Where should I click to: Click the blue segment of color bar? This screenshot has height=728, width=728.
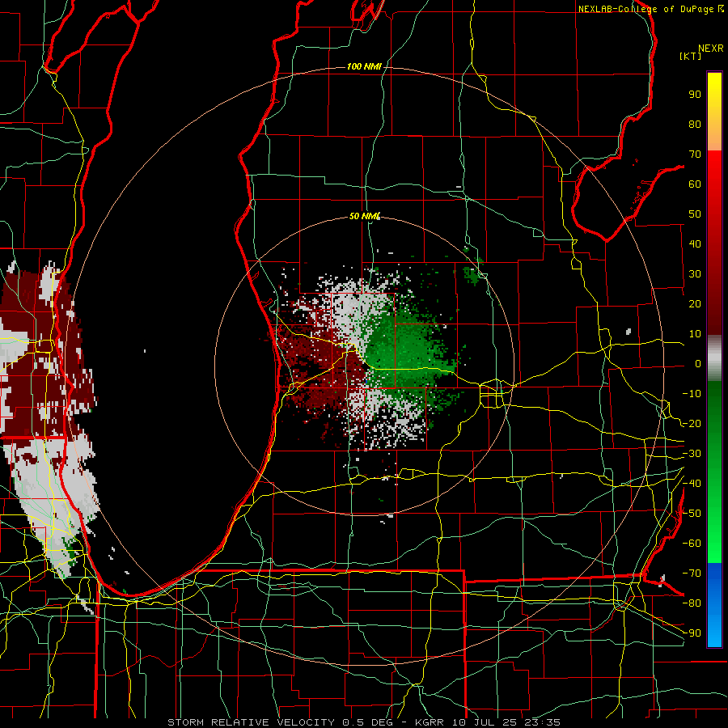[714, 604]
